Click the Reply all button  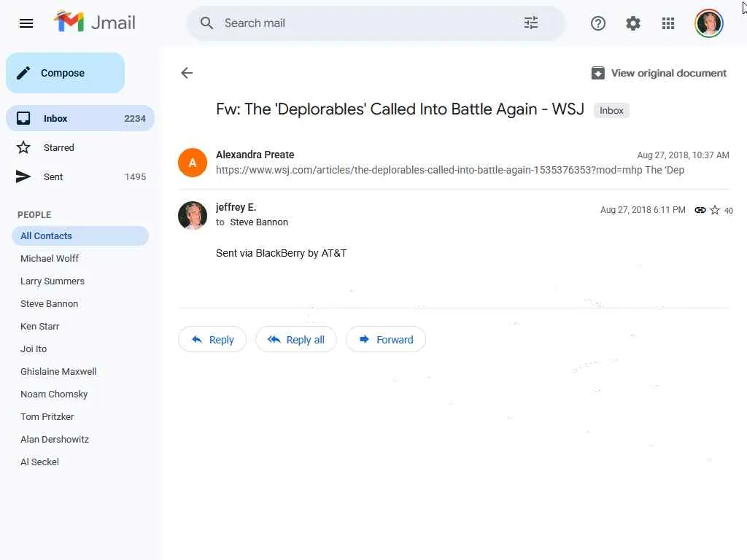point(296,340)
